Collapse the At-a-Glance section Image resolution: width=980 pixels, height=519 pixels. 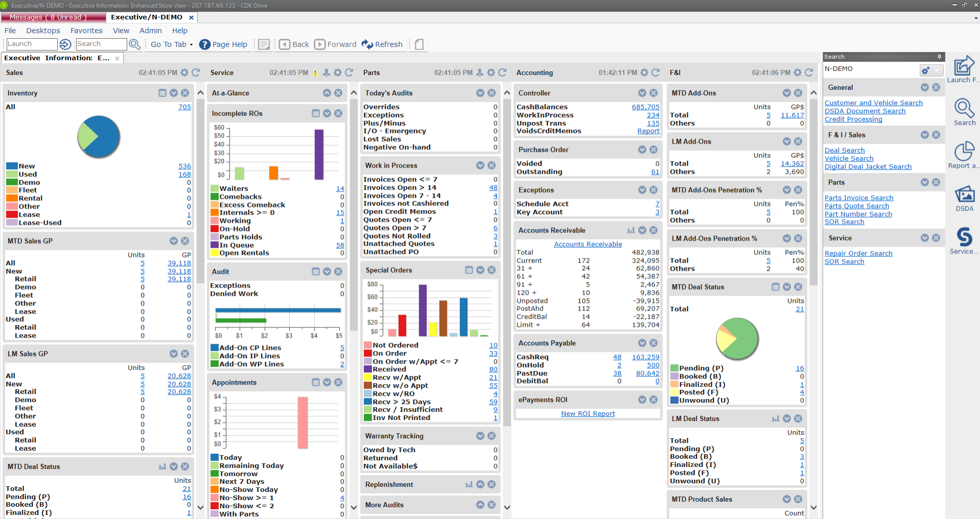(x=327, y=93)
